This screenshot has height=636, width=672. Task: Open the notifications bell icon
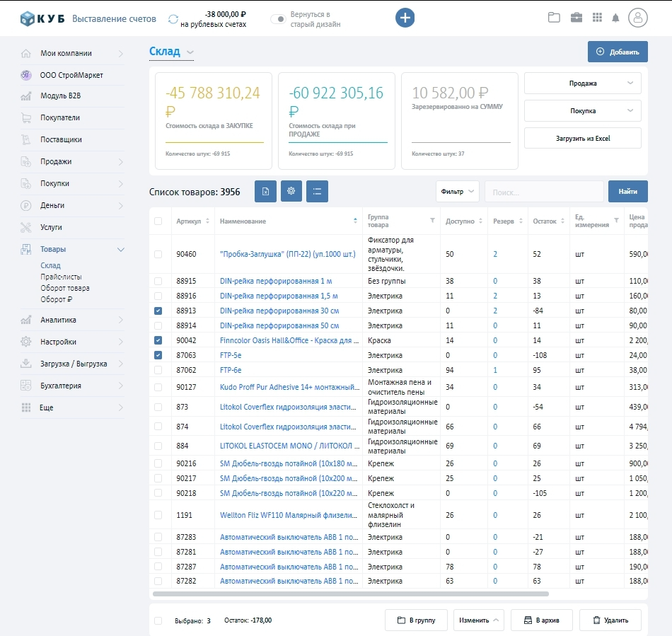pyautogui.click(x=615, y=18)
